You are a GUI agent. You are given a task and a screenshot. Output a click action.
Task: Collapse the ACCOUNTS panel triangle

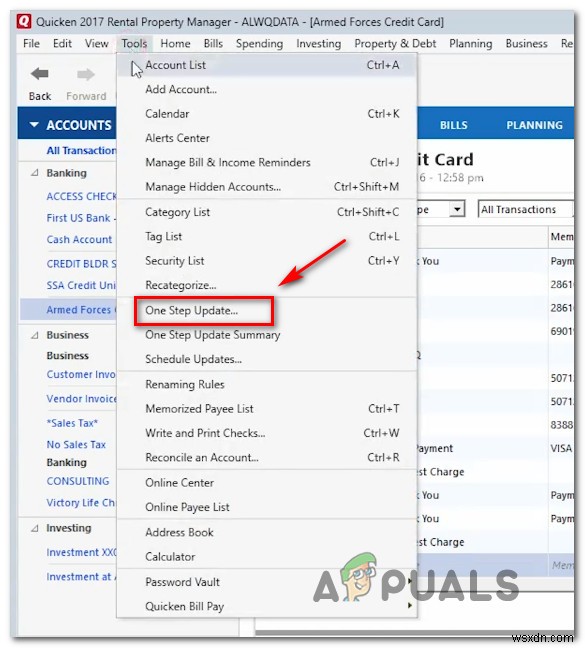coord(34,124)
